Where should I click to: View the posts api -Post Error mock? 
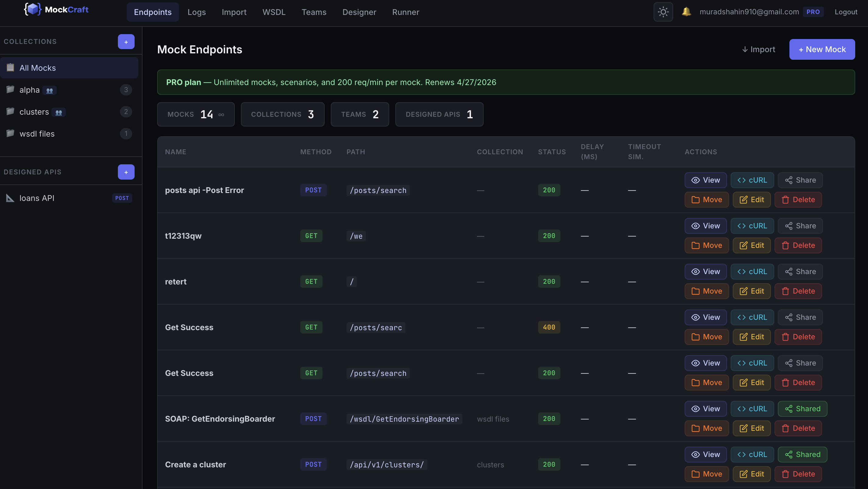pos(705,180)
